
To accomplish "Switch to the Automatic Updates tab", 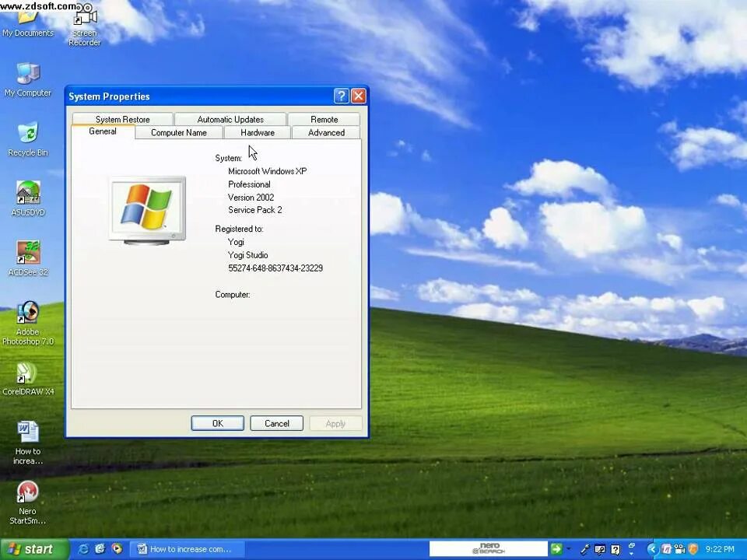I will point(230,119).
